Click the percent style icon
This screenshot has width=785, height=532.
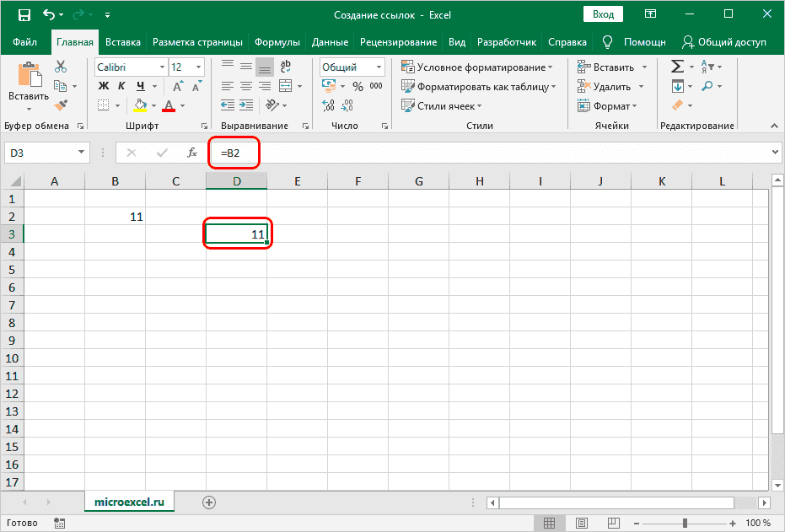point(358,86)
